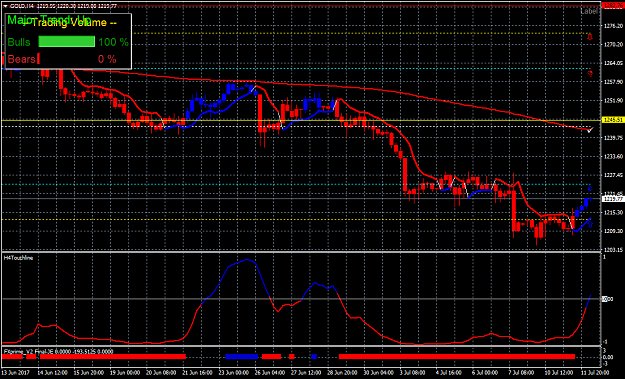This screenshot has width=625, height=379.
Task: Click the long blue bar in the Ftprime histogram
Action: click(x=242, y=357)
